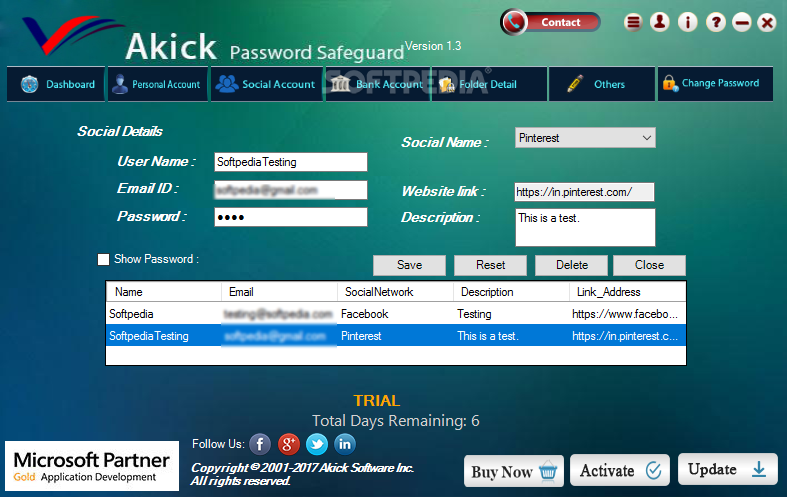787x497 pixels.
Task: Click the Name column header
Action: pos(164,292)
